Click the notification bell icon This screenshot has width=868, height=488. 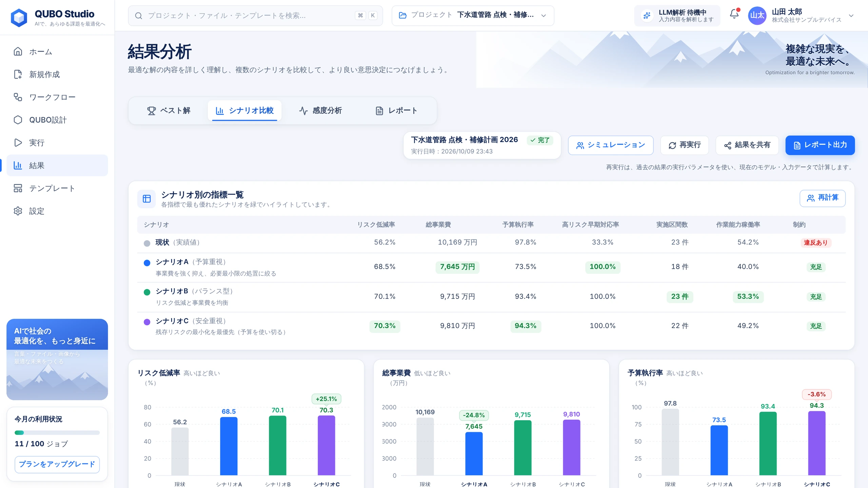pos(734,14)
